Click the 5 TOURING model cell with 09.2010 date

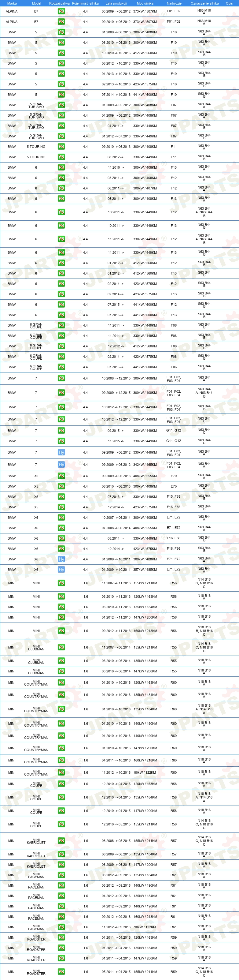click(x=36, y=147)
